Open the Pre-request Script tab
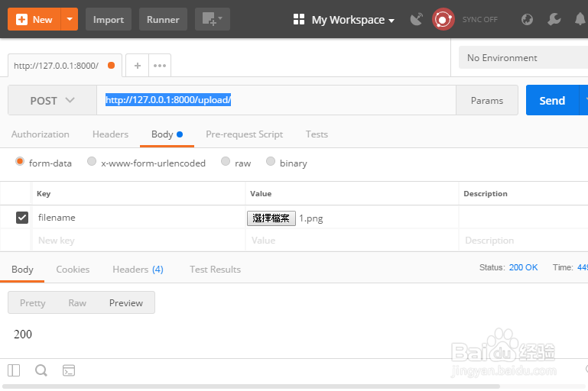 pos(244,134)
